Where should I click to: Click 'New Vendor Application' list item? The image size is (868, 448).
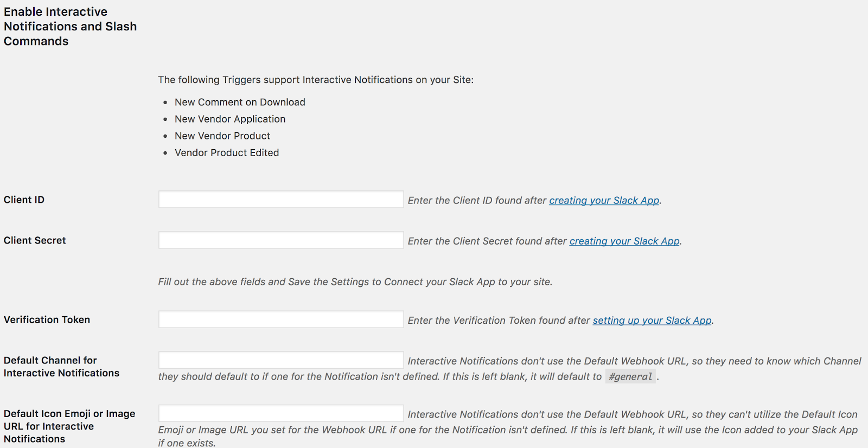[x=230, y=119]
